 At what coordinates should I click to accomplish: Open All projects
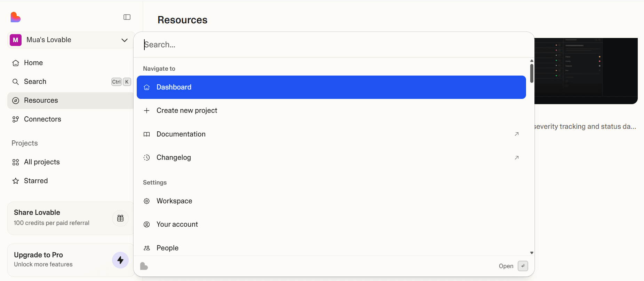pyautogui.click(x=71, y=162)
